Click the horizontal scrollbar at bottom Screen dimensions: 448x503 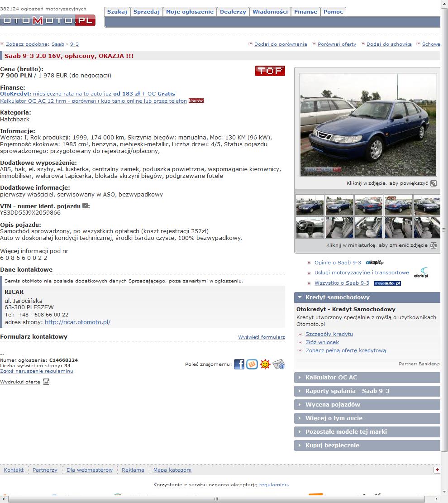click(x=216, y=499)
